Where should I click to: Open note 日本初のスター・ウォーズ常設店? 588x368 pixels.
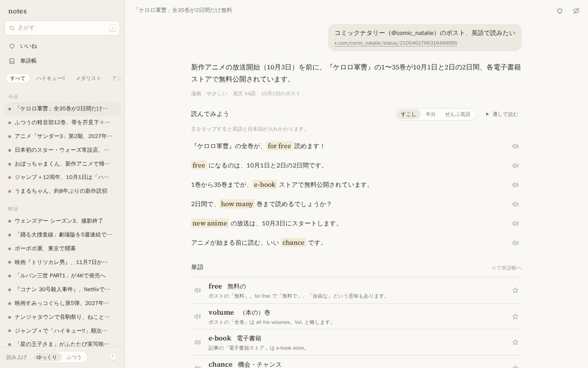click(62, 150)
